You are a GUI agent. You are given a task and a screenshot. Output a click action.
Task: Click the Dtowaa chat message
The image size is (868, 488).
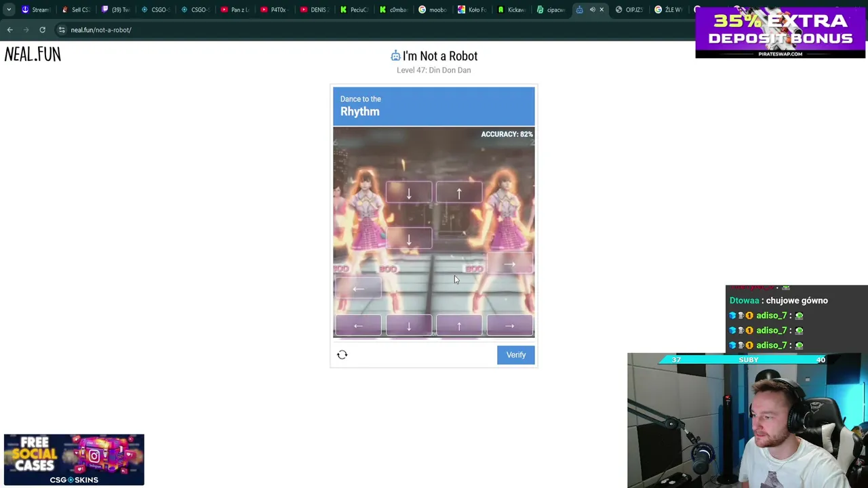tap(778, 300)
